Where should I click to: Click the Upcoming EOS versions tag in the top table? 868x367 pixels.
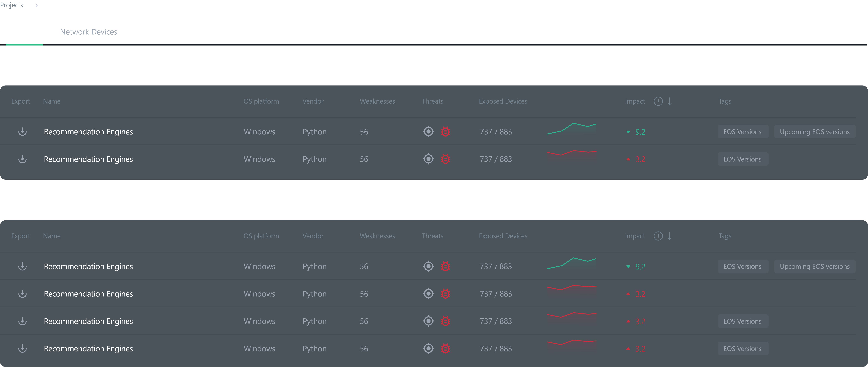(814, 132)
